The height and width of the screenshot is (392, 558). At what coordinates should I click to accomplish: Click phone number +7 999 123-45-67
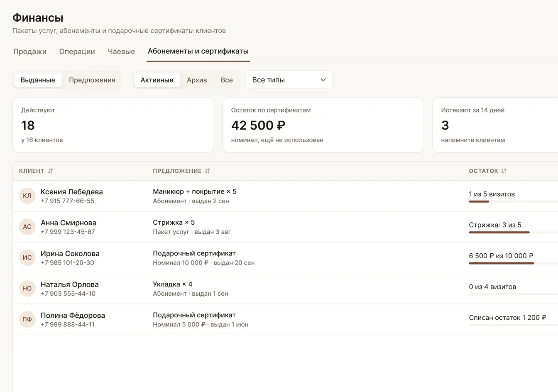tap(68, 232)
